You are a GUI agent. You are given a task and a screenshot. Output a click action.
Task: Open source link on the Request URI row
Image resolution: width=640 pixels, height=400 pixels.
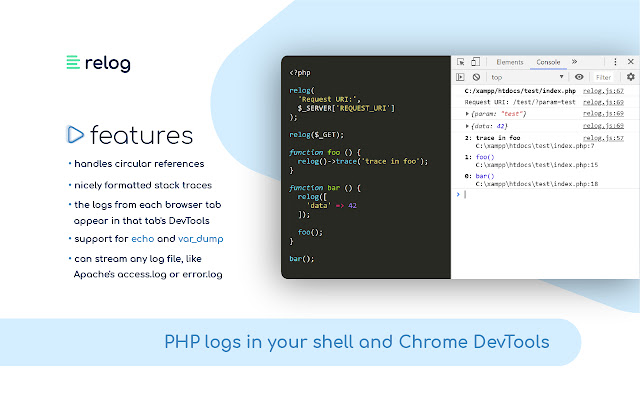point(603,102)
